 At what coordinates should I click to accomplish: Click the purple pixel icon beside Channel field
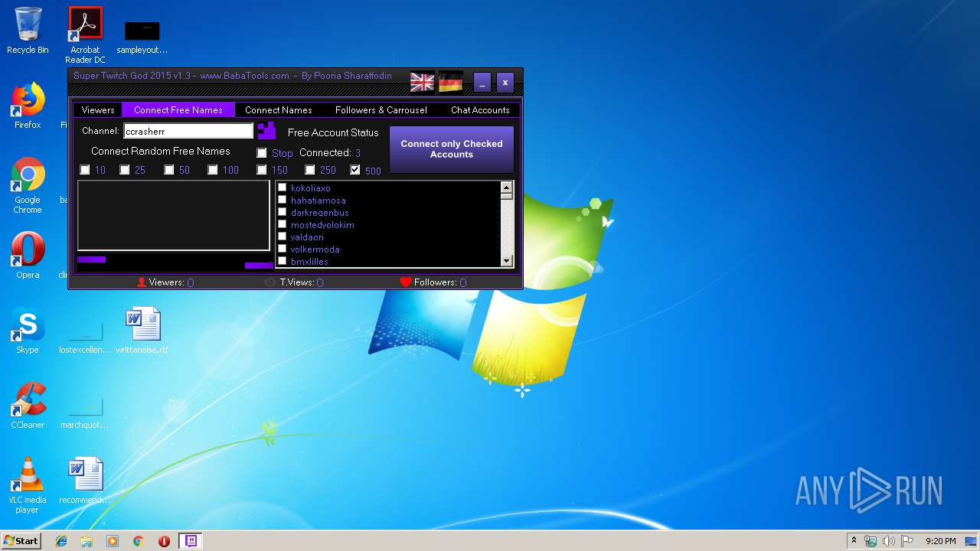[x=266, y=130]
